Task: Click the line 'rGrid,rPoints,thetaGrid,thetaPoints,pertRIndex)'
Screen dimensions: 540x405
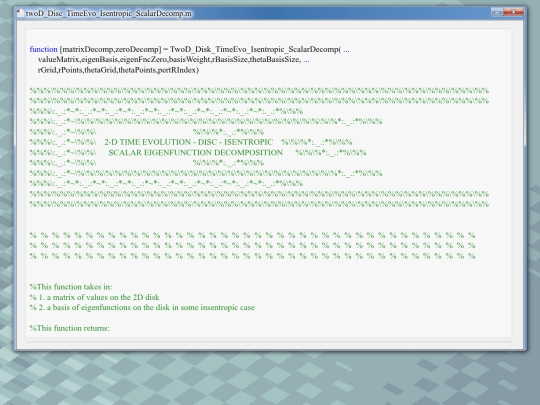Action: (118, 70)
